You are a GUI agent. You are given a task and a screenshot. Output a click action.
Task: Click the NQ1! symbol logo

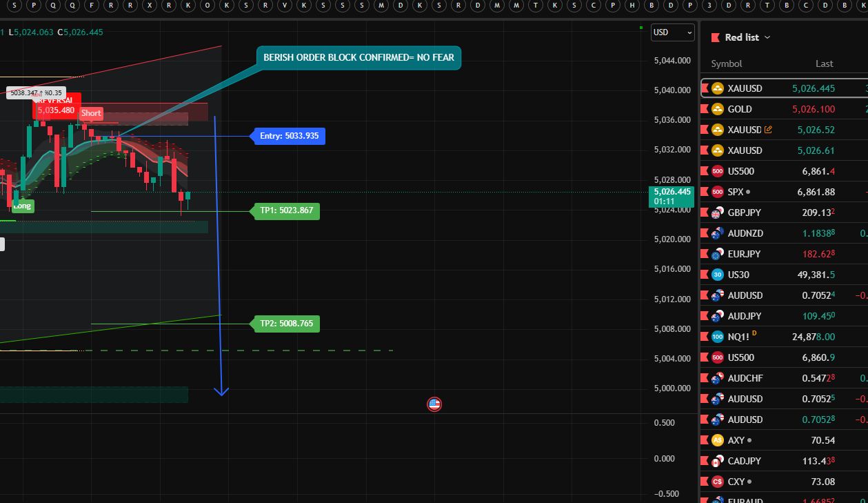[718, 337]
